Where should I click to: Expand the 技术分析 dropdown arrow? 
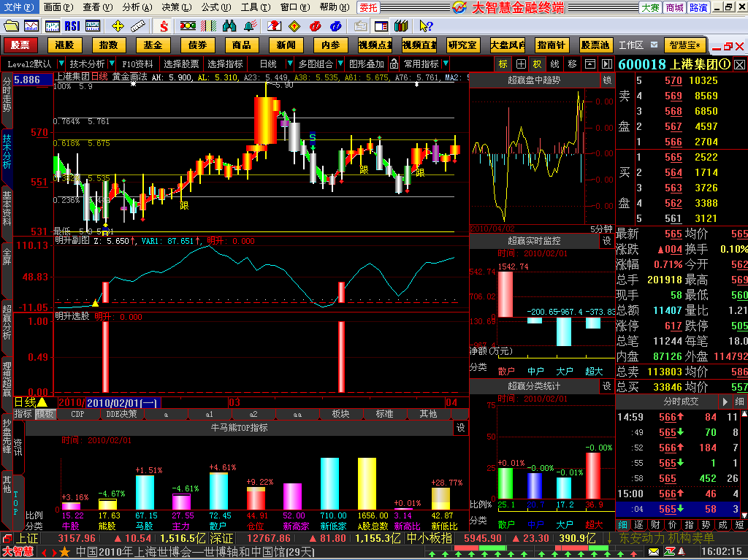pos(110,64)
